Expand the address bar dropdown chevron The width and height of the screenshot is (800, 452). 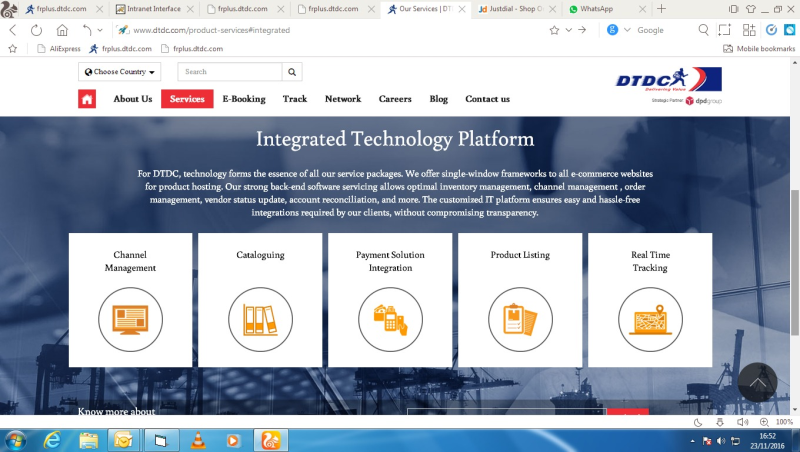click(x=568, y=30)
